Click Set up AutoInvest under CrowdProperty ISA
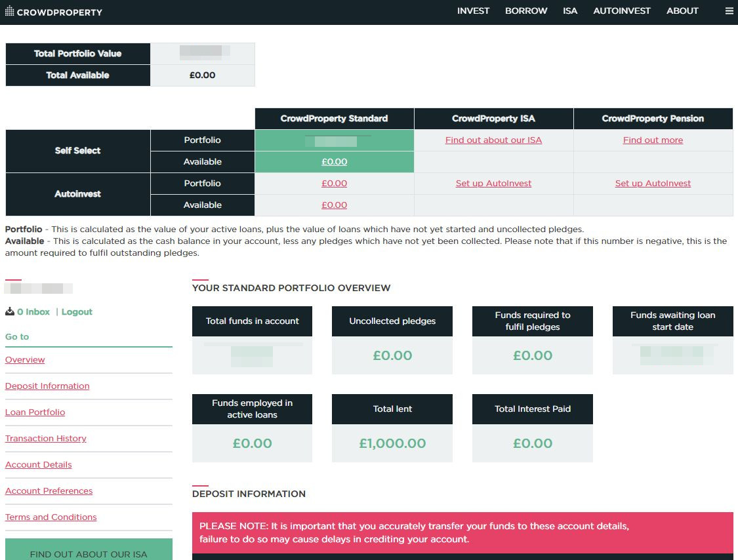Image resolution: width=738 pixels, height=560 pixels. pyautogui.click(x=493, y=183)
